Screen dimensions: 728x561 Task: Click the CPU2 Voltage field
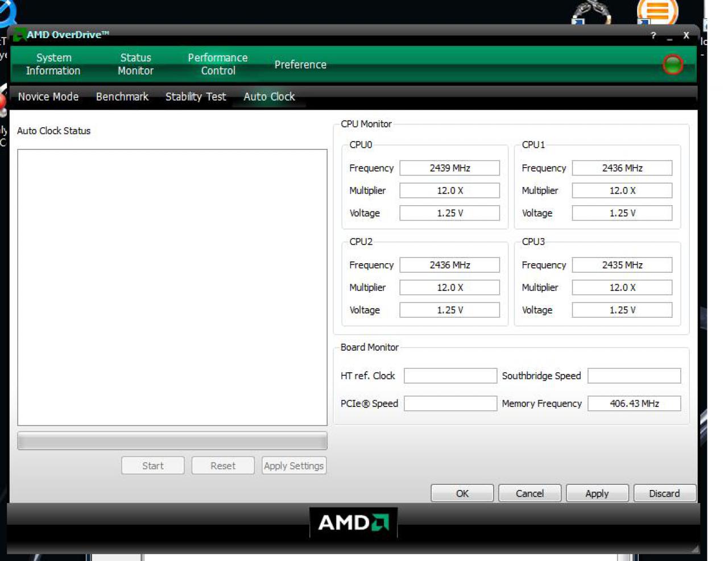[450, 310]
